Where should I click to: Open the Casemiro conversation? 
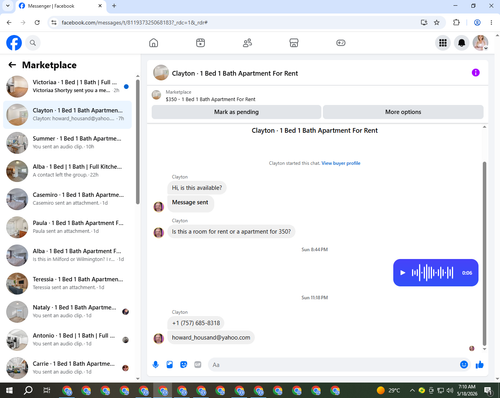[67, 199]
